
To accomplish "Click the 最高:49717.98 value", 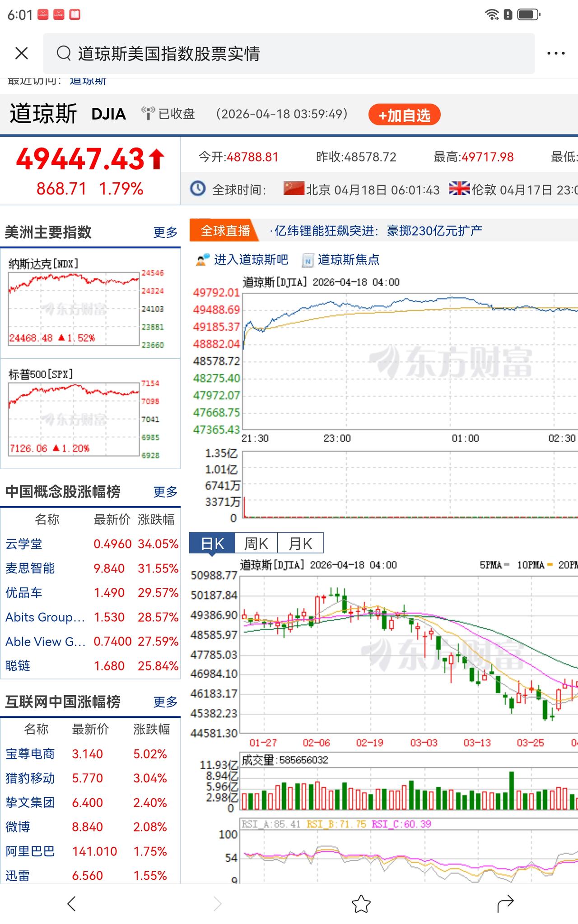I will pos(473,157).
